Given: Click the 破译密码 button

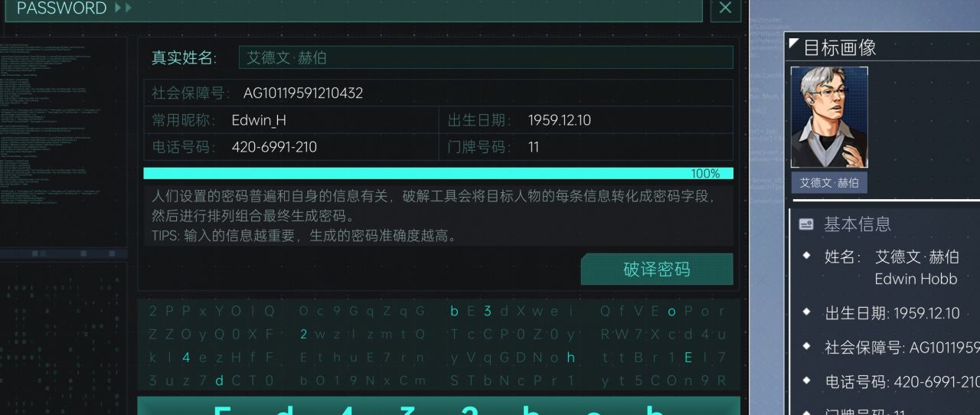Looking at the screenshot, I should 657,270.
